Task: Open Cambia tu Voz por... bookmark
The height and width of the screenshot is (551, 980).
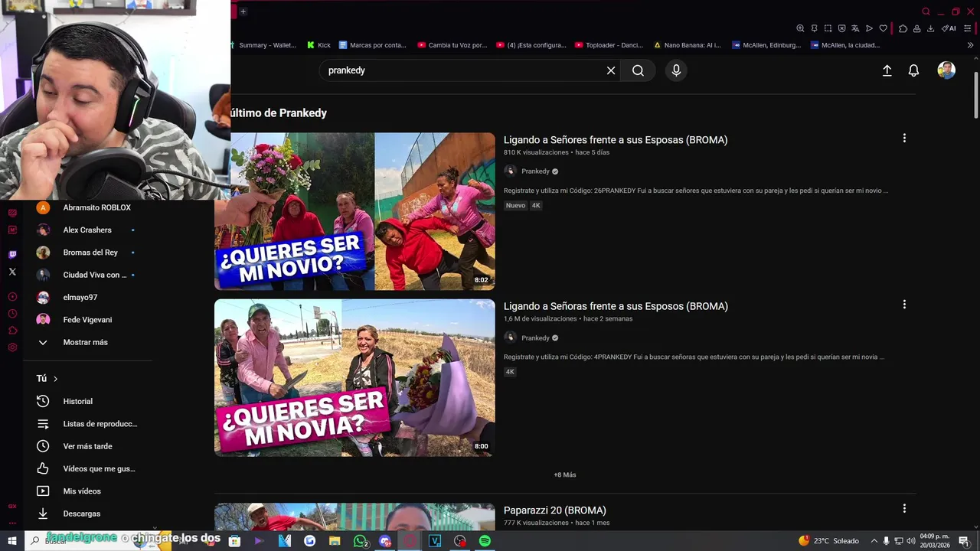Action: point(452,45)
